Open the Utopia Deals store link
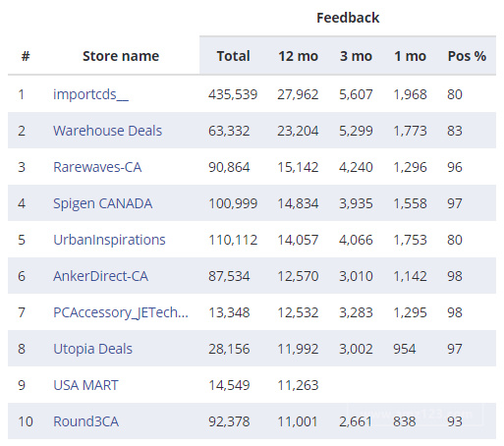504x446 pixels. [x=92, y=349]
